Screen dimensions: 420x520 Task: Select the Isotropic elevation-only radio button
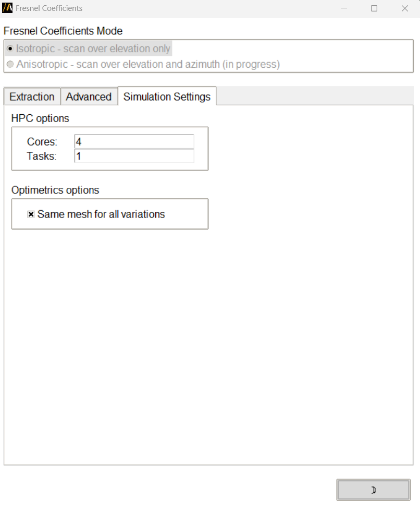[10, 49]
